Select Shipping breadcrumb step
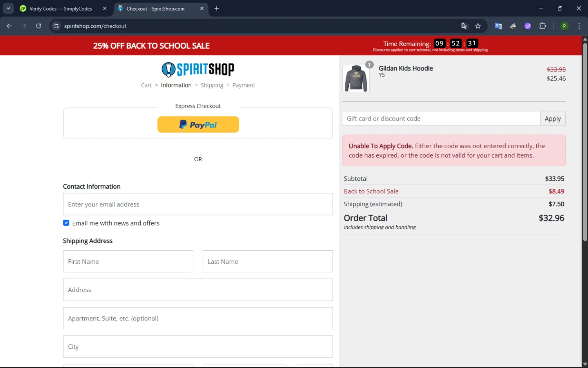The image size is (588, 368). [212, 85]
